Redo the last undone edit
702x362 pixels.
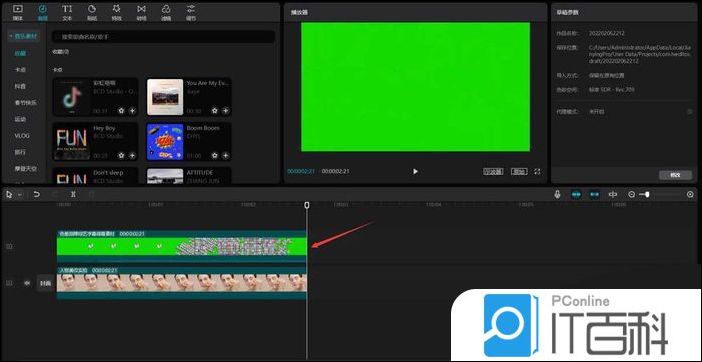56,195
